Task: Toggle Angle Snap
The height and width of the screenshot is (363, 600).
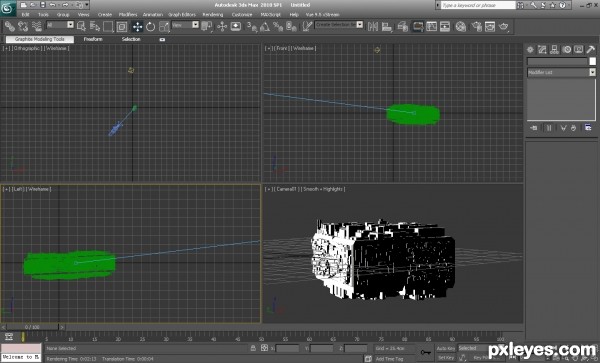Action: (x=265, y=26)
